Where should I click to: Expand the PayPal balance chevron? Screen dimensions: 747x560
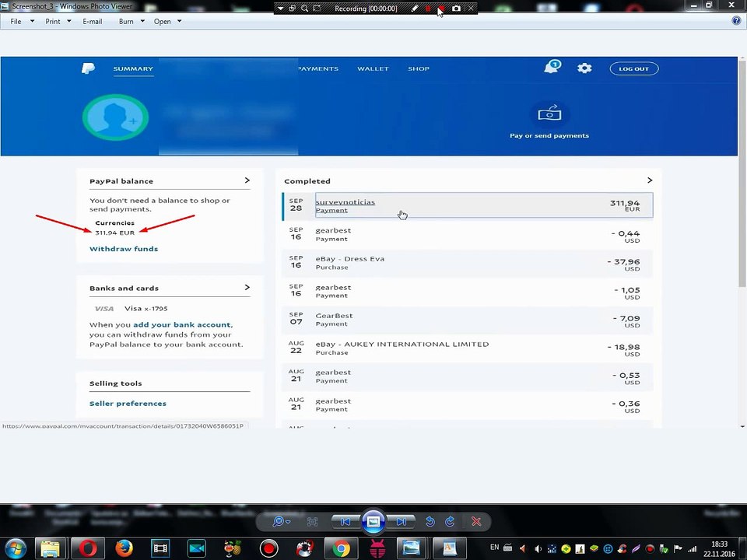tap(247, 180)
